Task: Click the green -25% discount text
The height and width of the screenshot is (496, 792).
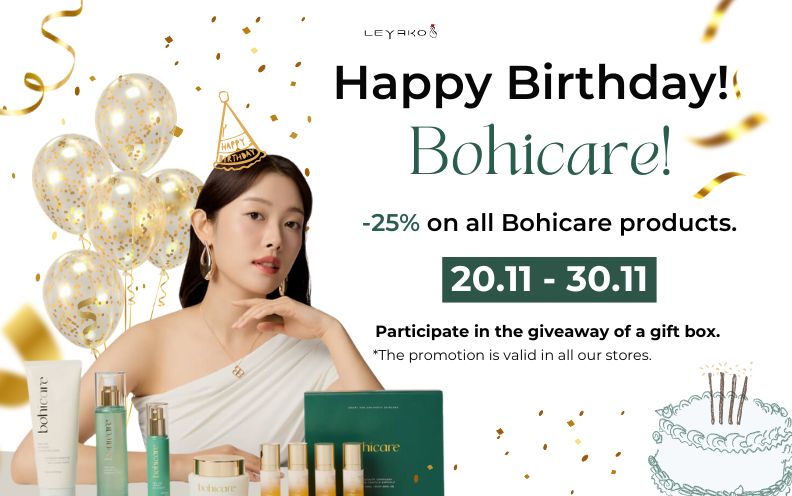Action: (391, 223)
